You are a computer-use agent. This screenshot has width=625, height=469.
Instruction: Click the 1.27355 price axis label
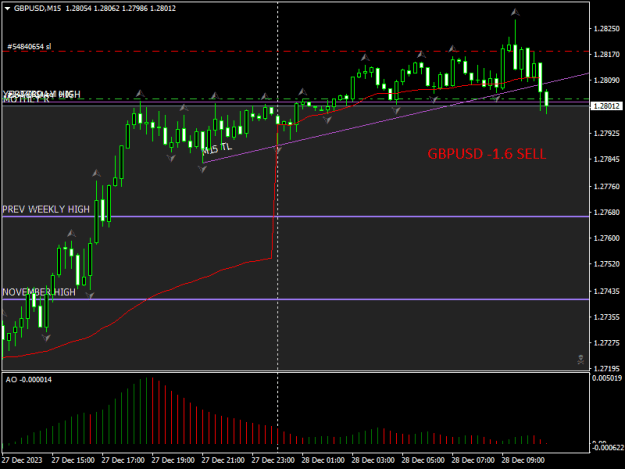coord(607,317)
